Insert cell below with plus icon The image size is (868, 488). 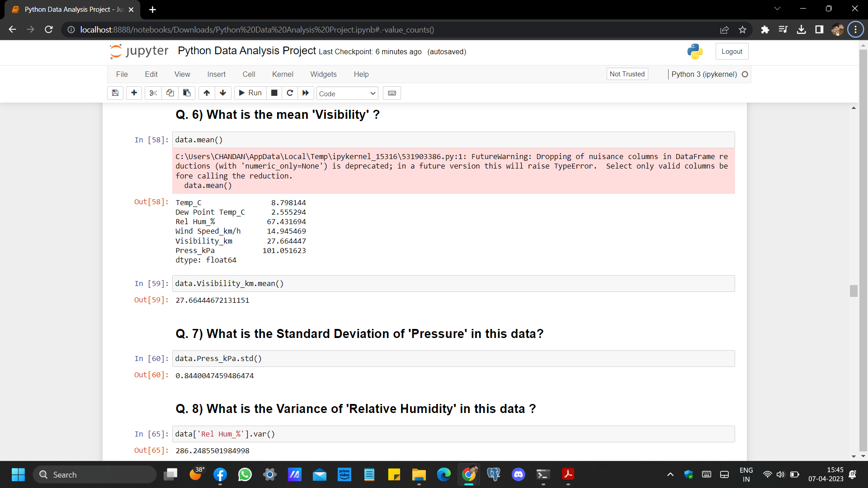pos(134,93)
